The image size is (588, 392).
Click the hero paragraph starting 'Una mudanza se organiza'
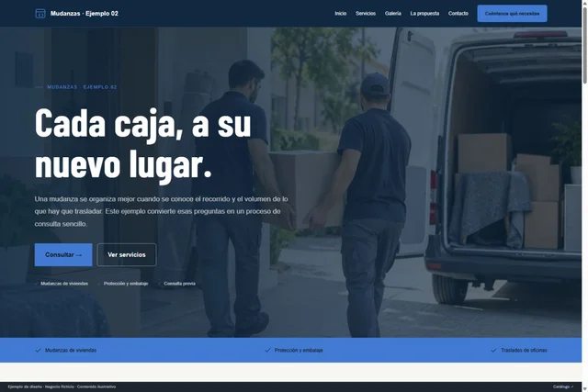pyautogui.click(x=162, y=211)
